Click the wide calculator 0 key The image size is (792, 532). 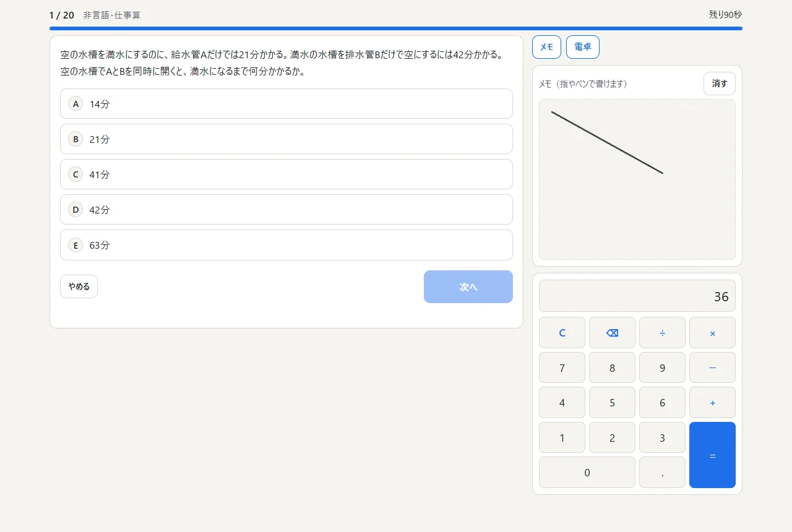tap(587, 473)
